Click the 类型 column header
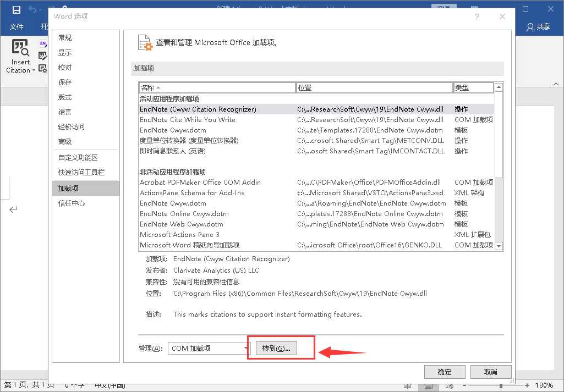This screenshot has height=392, width=564. [x=473, y=87]
